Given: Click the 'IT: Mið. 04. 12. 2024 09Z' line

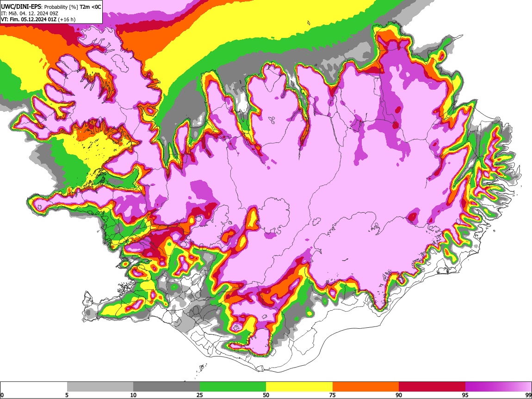Looking at the screenshot, I should [30, 13].
